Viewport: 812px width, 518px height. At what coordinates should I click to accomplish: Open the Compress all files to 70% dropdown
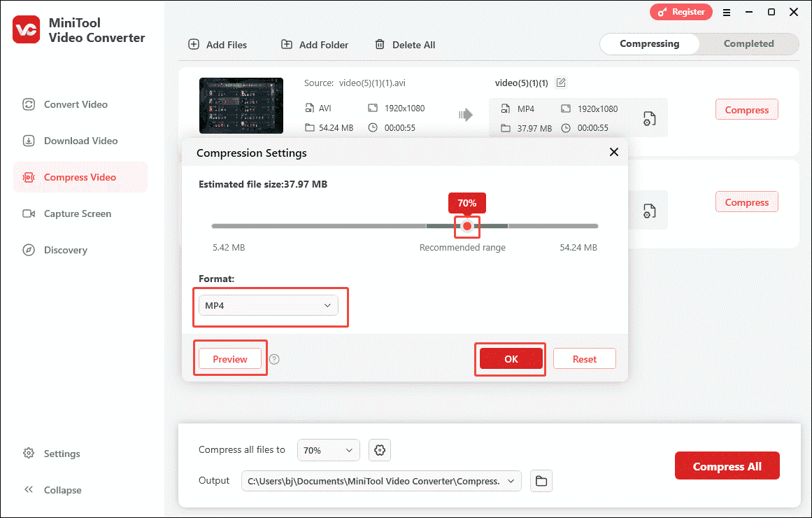pos(328,450)
